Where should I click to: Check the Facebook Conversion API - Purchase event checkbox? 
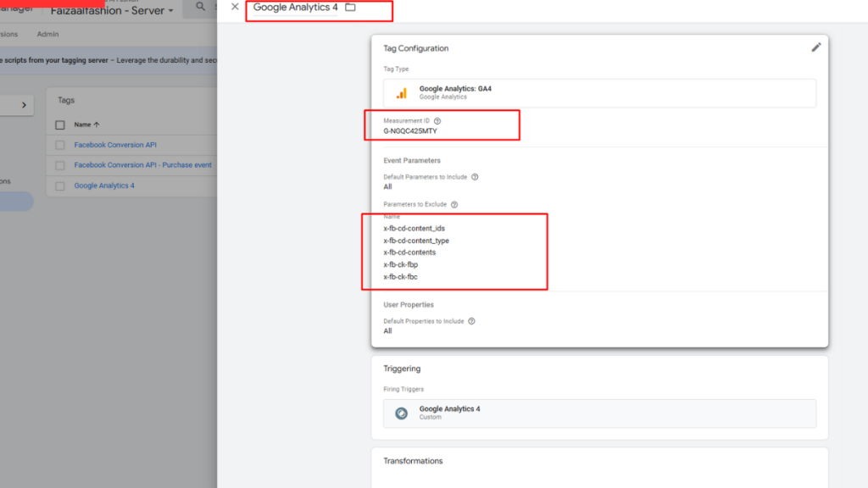click(x=60, y=165)
